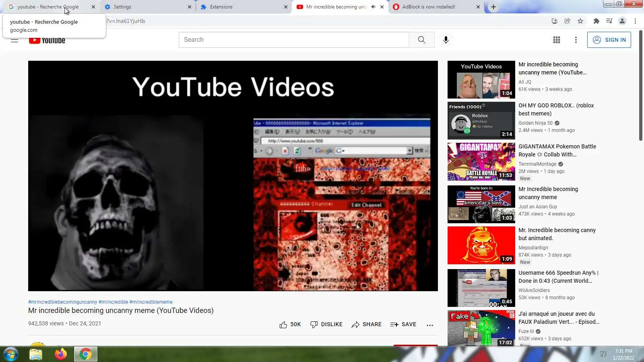Open the OH MY GOD ROBLOX thumbnail
644x362 pixels.
click(x=481, y=121)
